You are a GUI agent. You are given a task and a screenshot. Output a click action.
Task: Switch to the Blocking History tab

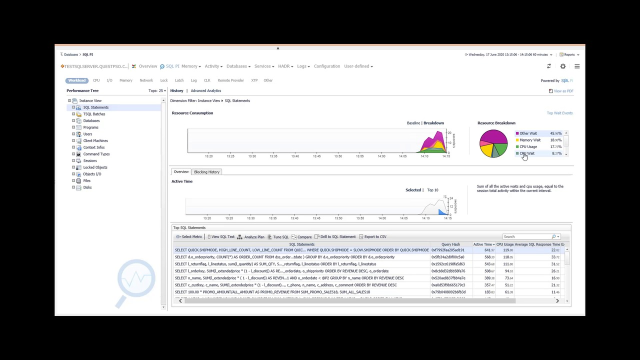(207, 172)
